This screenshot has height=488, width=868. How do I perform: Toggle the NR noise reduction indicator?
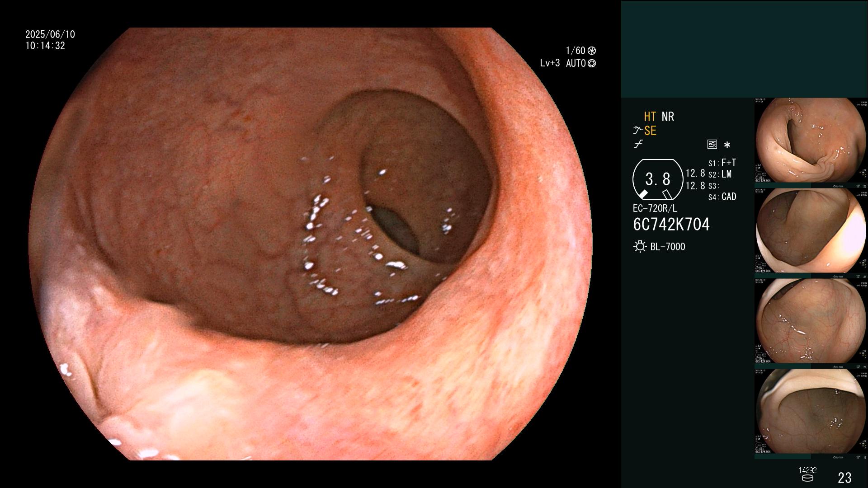668,117
